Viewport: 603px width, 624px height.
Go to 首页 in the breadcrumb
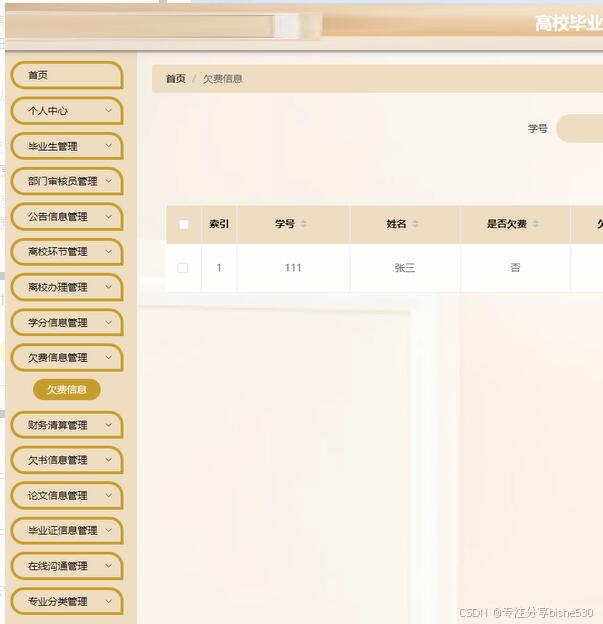(x=176, y=79)
